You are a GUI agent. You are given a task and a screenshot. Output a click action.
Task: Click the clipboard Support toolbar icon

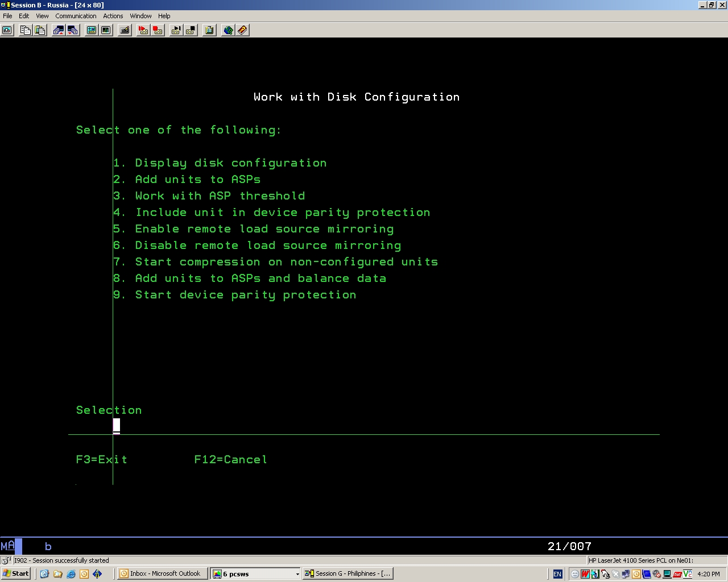coord(209,30)
